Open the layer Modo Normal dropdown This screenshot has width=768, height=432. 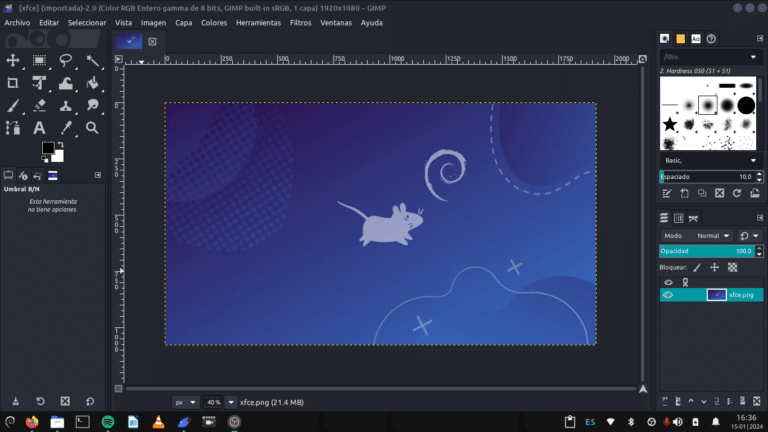[697, 236]
